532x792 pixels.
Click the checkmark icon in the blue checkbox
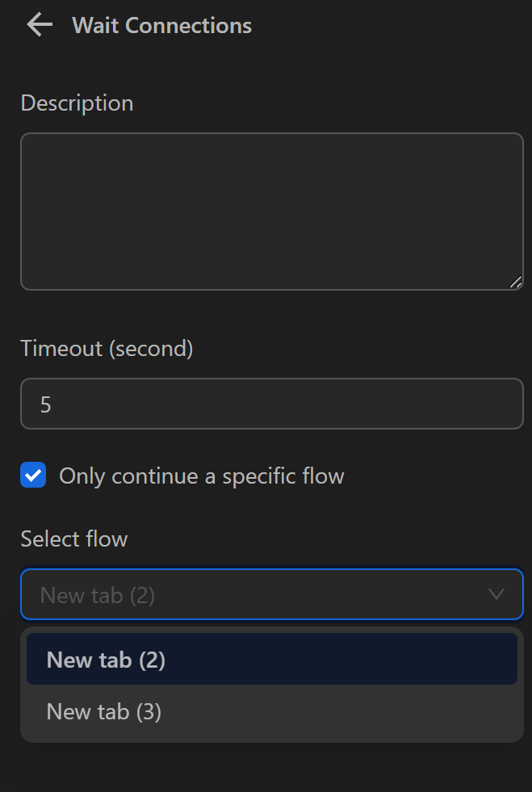(31, 476)
